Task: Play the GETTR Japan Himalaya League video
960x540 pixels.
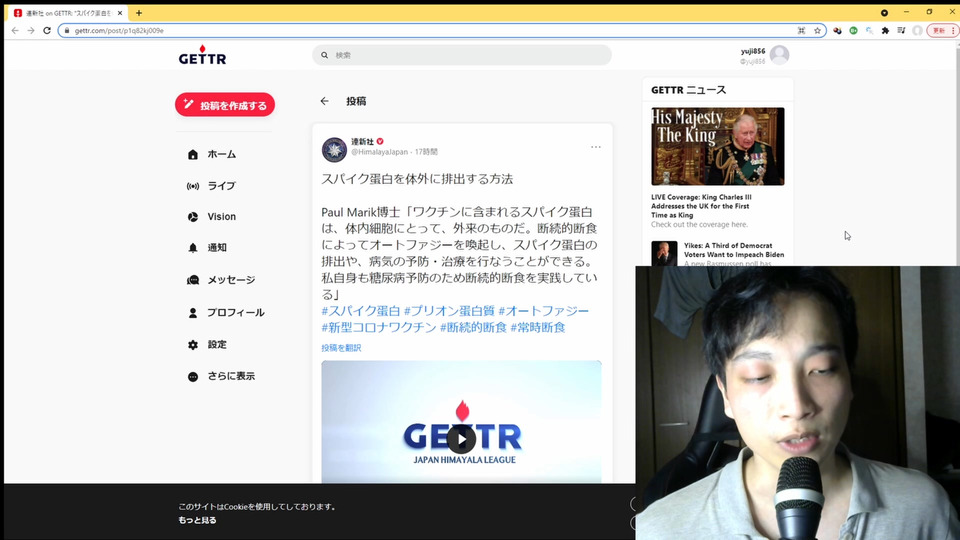Action: pyautogui.click(x=461, y=438)
